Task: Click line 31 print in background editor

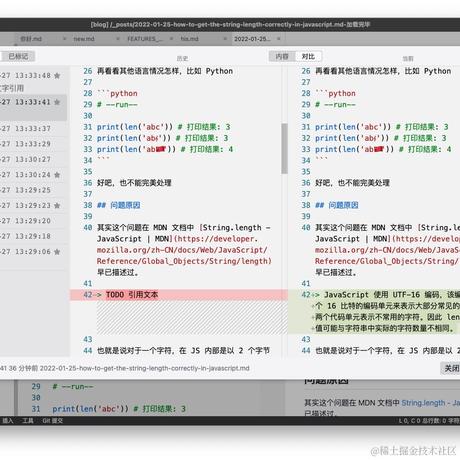Action: (x=119, y=409)
